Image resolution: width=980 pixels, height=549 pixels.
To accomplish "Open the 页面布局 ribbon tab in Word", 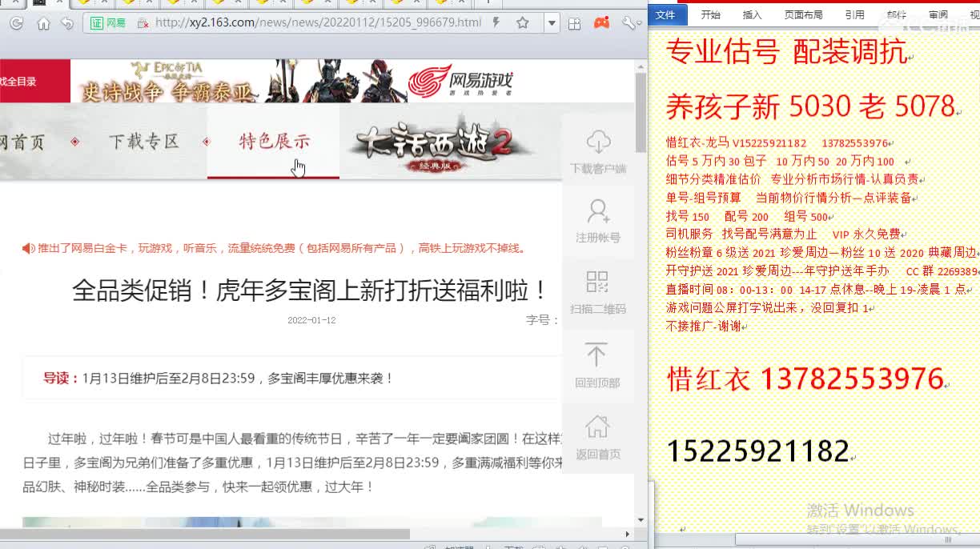I will [x=803, y=14].
